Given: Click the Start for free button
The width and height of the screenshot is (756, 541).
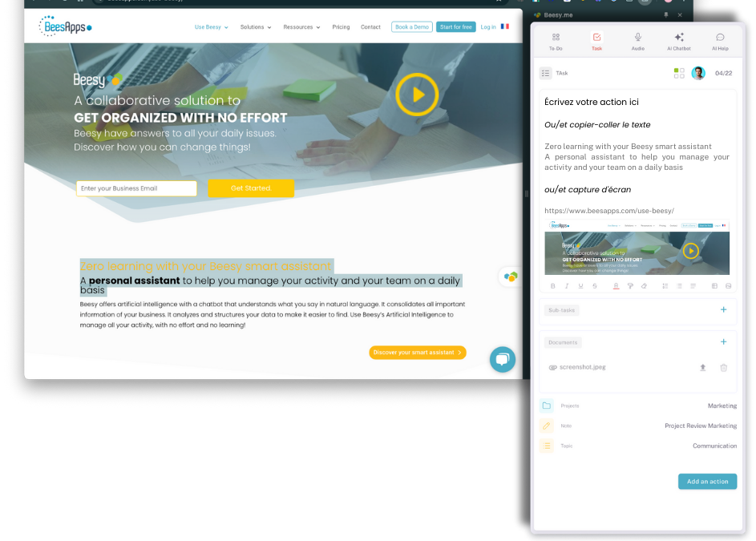Looking at the screenshot, I should coord(455,27).
